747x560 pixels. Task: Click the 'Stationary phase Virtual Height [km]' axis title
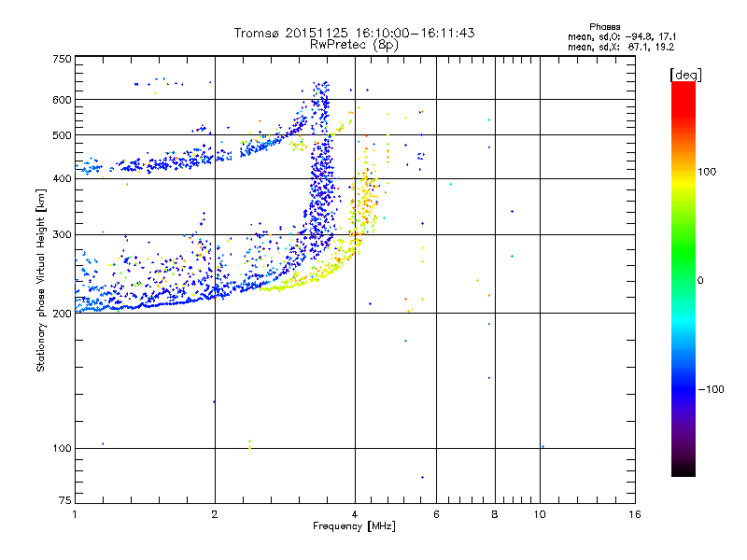tap(41, 280)
